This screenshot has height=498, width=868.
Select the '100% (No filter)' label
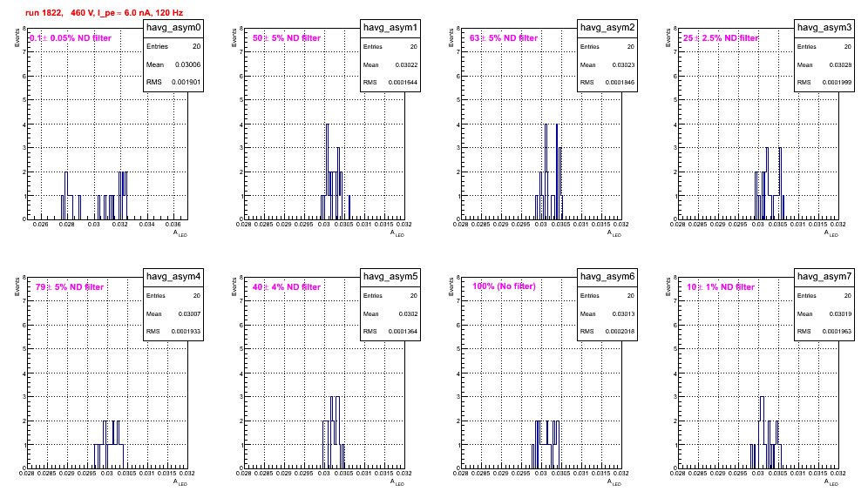coord(504,286)
